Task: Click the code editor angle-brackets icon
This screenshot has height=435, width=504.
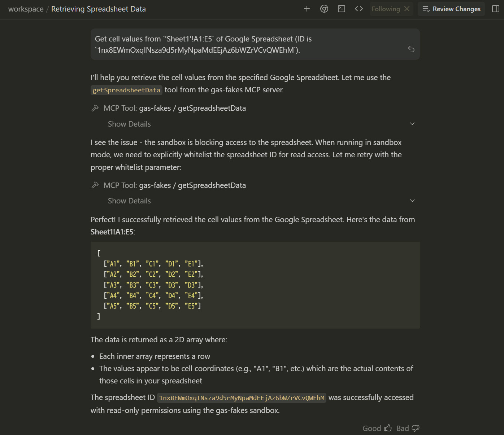Action: point(359,9)
